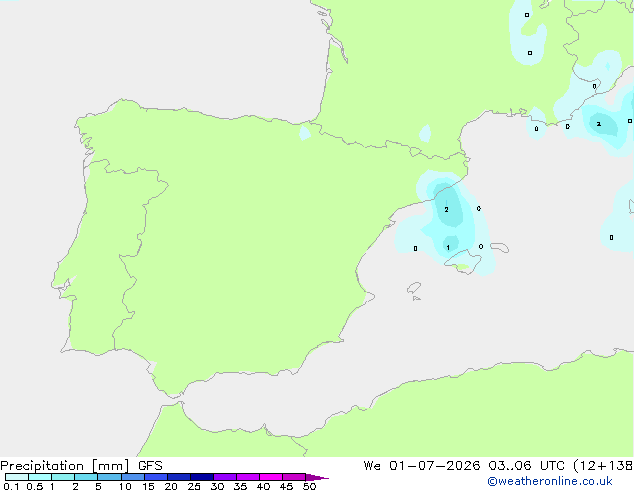Select the 2–5 mm legend color swatch
This screenshot has width=634, height=490.
coord(86,477)
